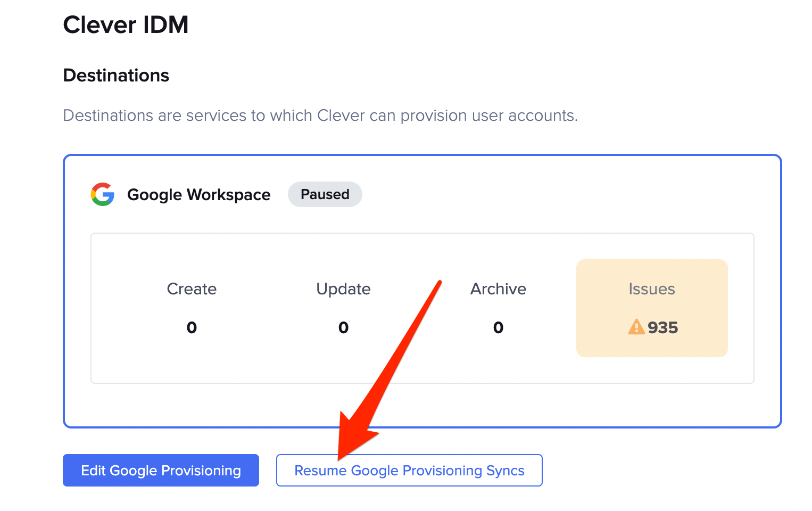Click the Clever IDM page heading
812x511 pixels.
click(126, 24)
